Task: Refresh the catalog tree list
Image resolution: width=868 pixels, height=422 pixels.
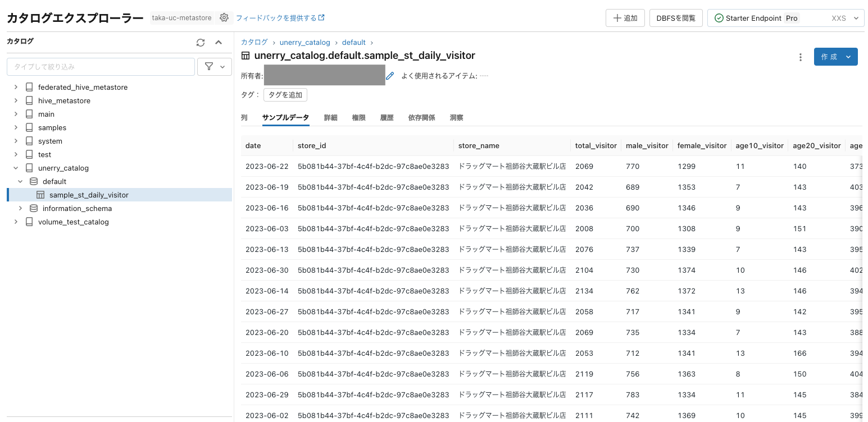Action: pyautogui.click(x=201, y=42)
